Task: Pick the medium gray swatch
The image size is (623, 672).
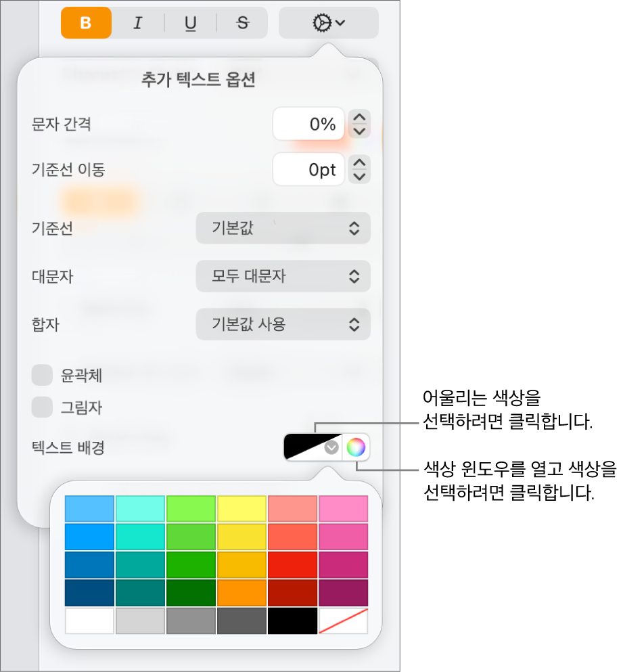Action: click(x=191, y=621)
